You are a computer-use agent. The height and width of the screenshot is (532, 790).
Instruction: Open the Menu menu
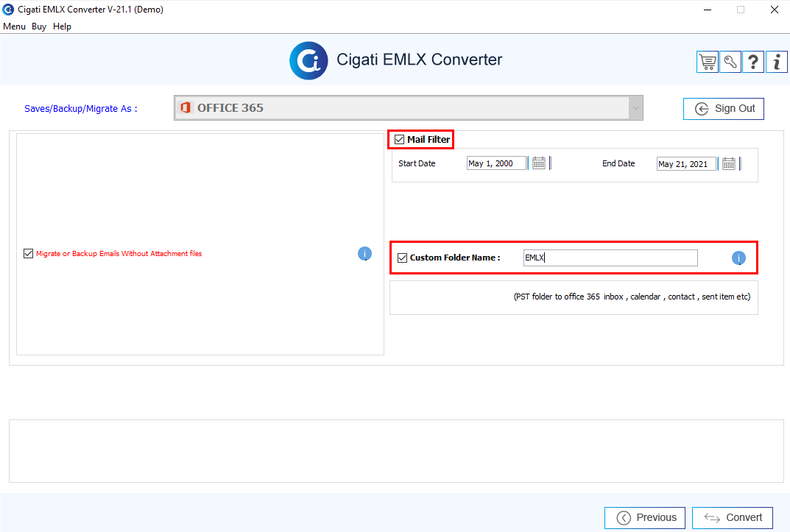click(14, 26)
